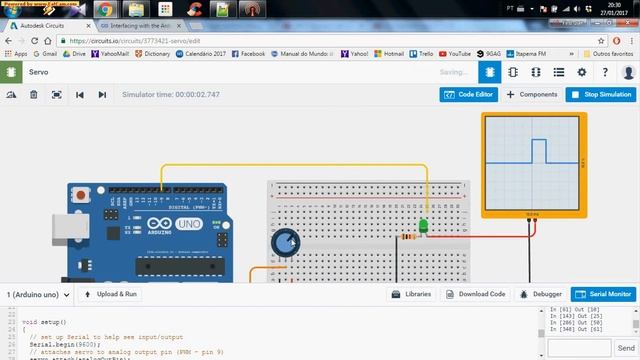Open the file explorer taskbar icon
Image resolution: width=640 pixels, height=360 pixels.
(136, 9)
